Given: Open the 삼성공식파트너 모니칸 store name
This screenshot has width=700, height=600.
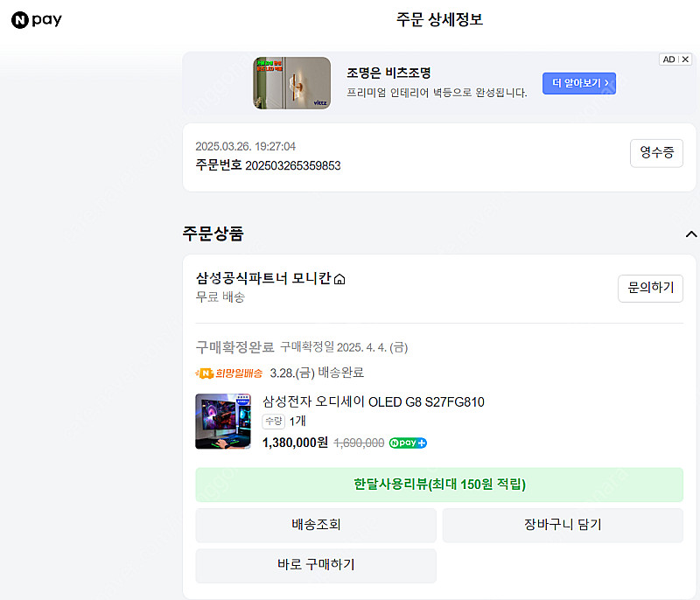Looking at the screenshot, I should click(x=263, y=279).
